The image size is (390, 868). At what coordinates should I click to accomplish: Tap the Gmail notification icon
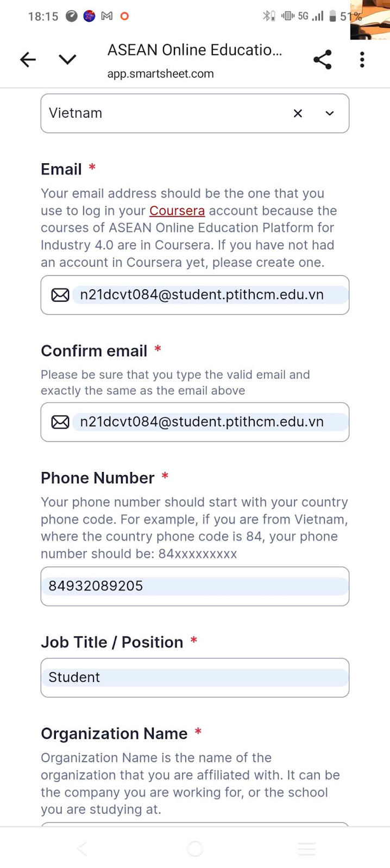[x=106, y=16]
